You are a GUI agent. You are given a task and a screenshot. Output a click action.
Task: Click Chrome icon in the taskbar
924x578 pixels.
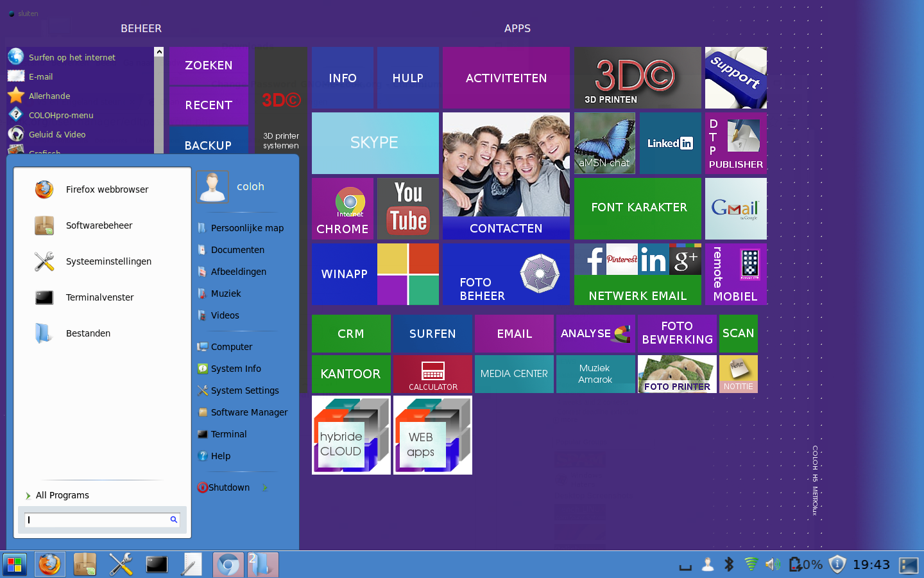(x=228, y=565)
